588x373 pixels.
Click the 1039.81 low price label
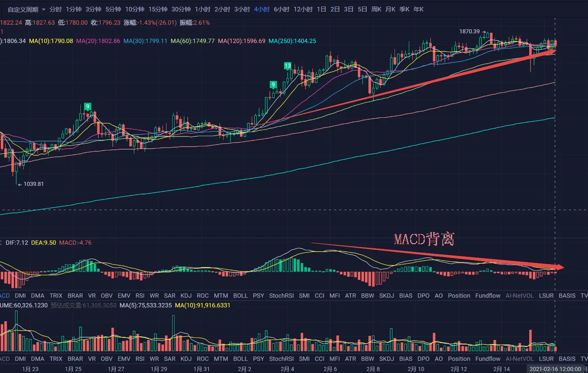33,184
